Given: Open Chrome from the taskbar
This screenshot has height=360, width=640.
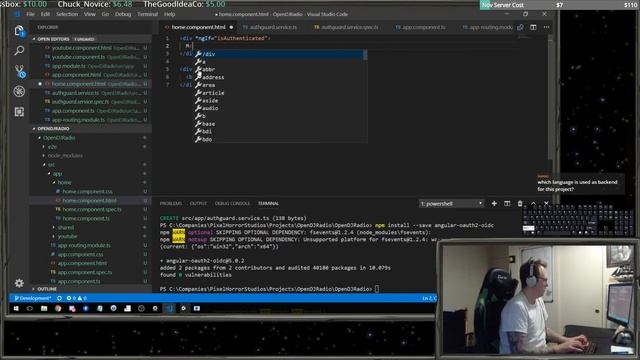Looking at the screenshot, I should 58,309.
